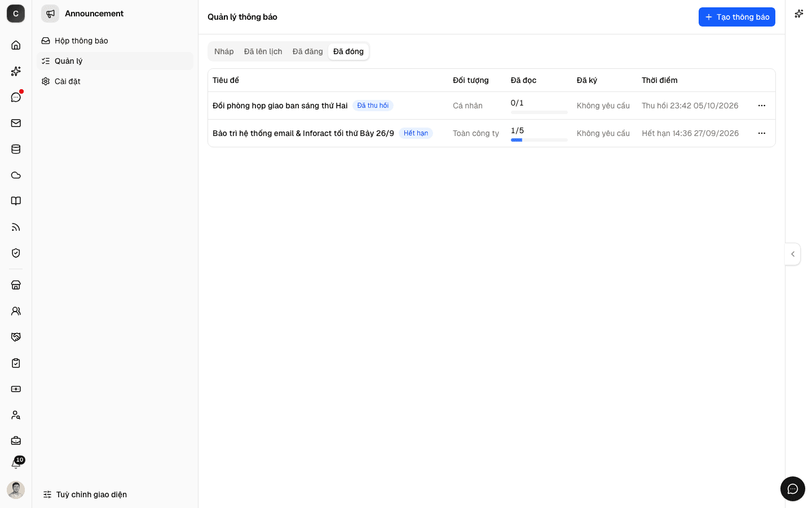This screenshot has width=812, height=508.
Task: Open the briefcase icon in left rail
Action: pyautogui.click(x=16, y=441)
